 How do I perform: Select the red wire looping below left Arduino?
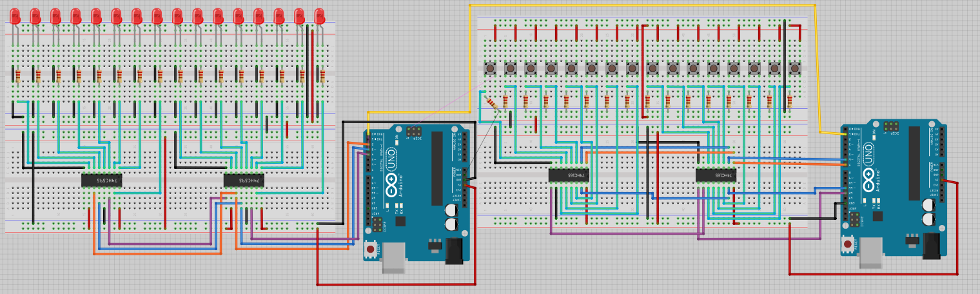pos(396,284)
